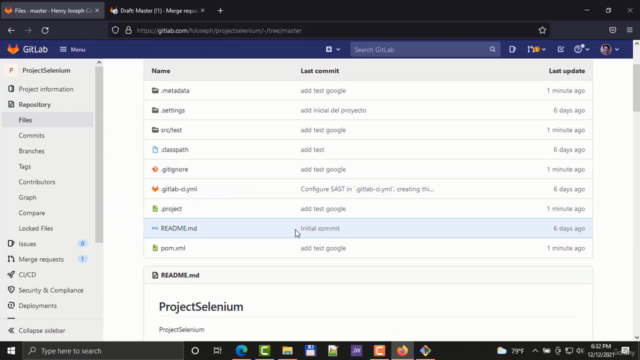Viewport: 640px width, 360px height.
Task: Save page to Pocket icon
Action: pos(612,30)
